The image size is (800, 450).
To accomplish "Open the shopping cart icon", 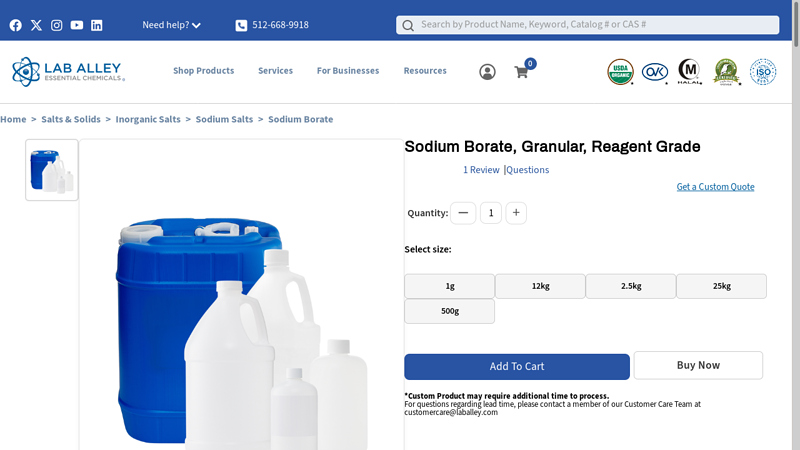I will [x=521, y=72].
